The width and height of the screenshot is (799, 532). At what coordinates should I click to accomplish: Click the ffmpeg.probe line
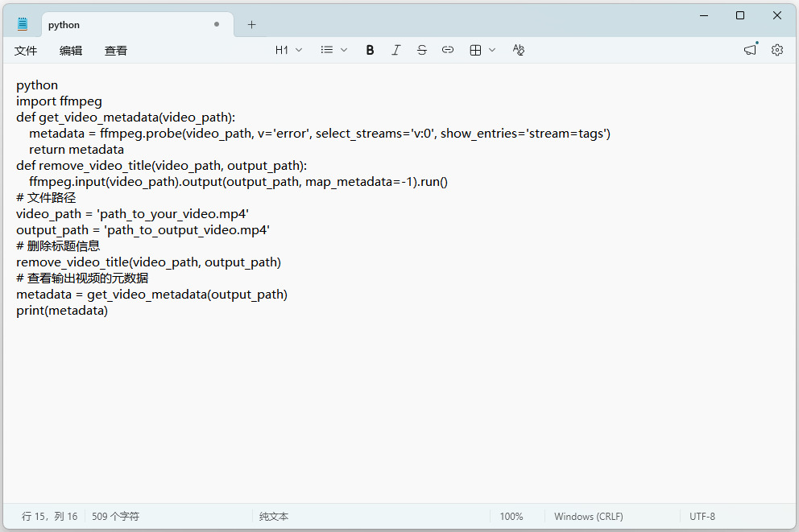point(320,134)
